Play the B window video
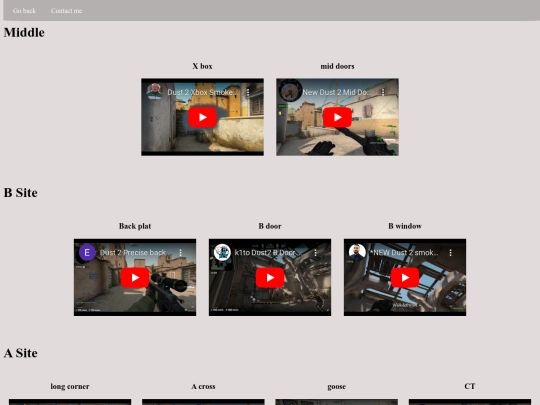Viewport: 540px width, 405px height. pos(405,278)
